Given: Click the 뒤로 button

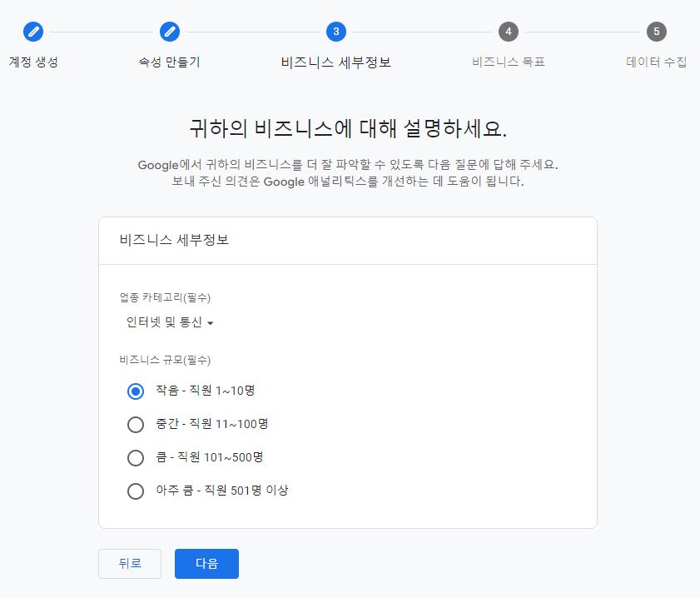Looking at the screenshot, I should pos(130,564).
